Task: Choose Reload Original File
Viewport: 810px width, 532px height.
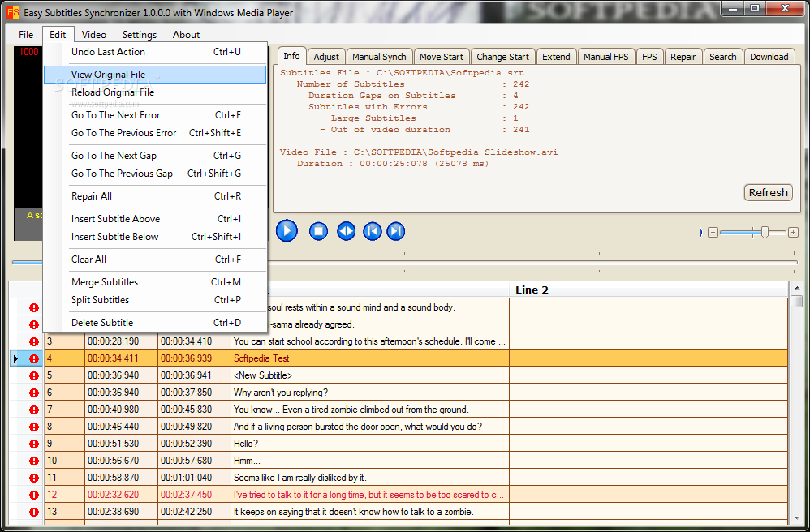Action: coord(155,92)
